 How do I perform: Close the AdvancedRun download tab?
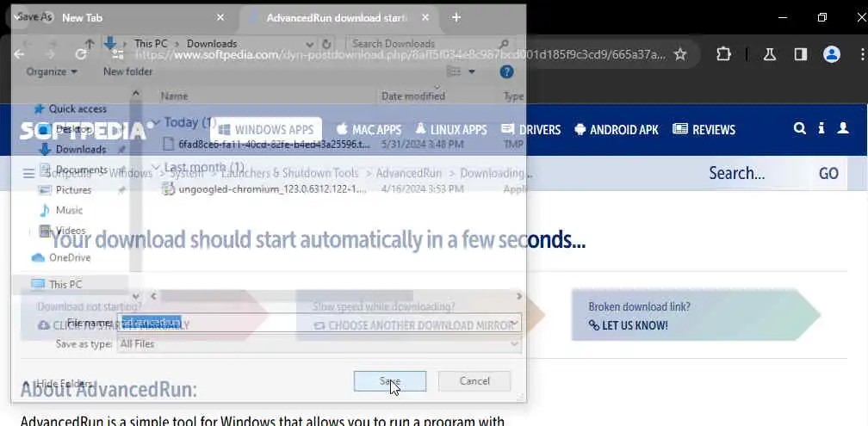pos(425,17)
